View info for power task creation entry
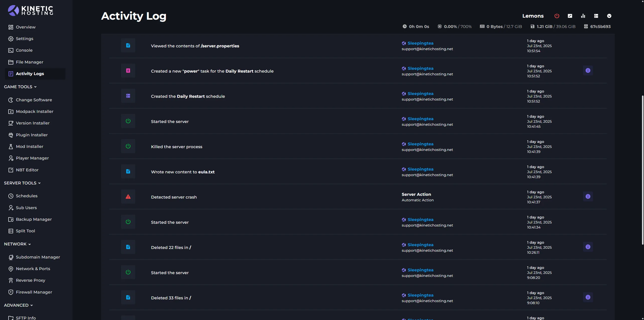The height and width of the screenshot is (320, 644). tap(588, 71)
